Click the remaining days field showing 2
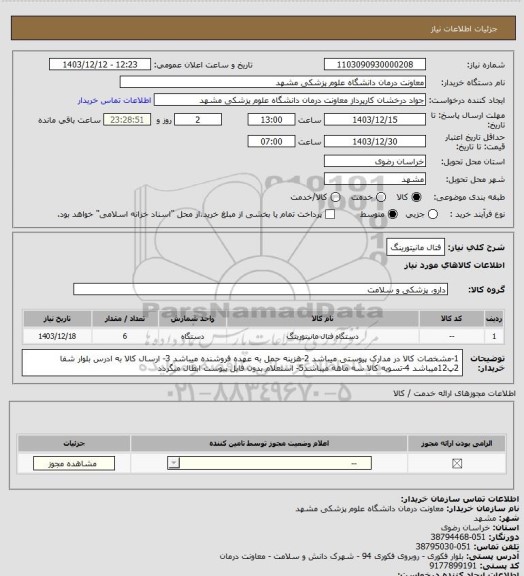524x576 pixels. click(x=198, y=120)
